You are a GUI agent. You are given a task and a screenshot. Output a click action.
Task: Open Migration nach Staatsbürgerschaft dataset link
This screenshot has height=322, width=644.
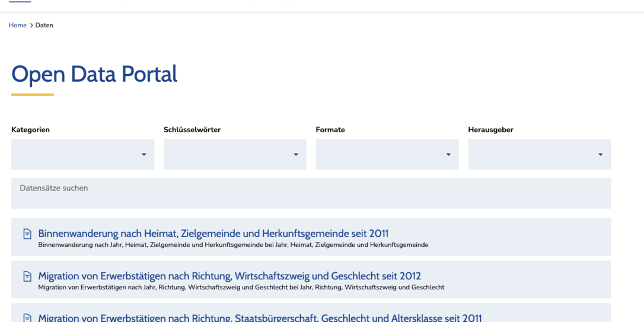pyautogui.click(x=260, y=318)
